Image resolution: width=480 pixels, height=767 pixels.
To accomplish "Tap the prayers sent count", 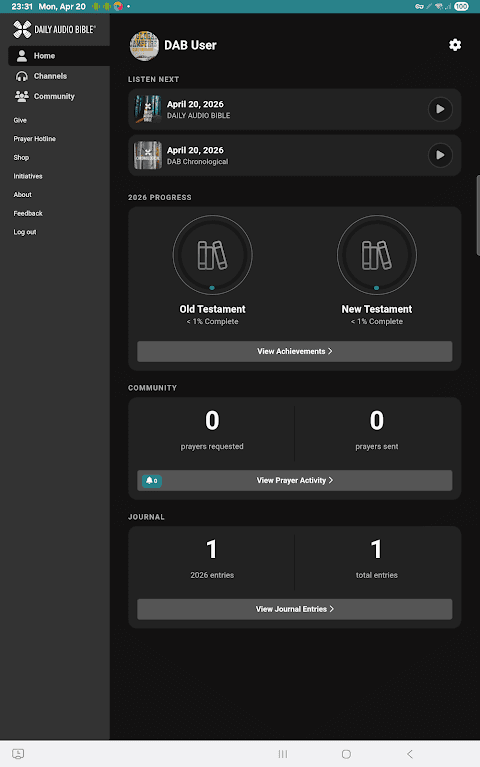I will point(377,420).
